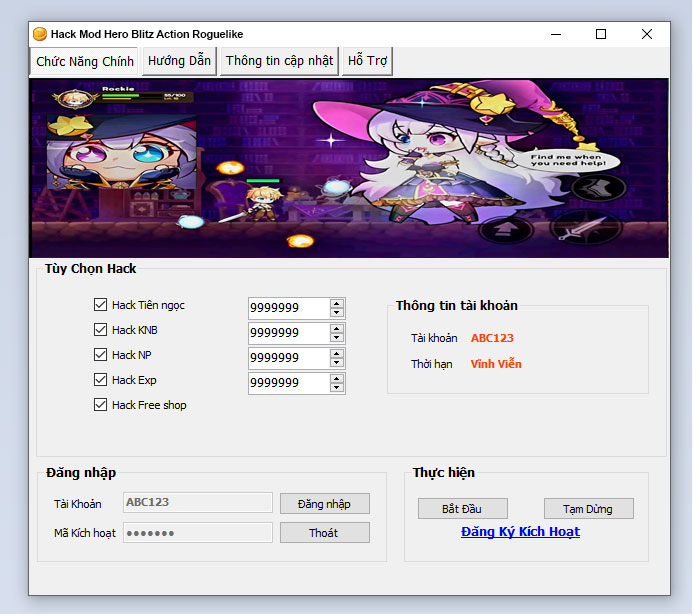Click the orange app icon in title bar
Image resolution: width=693 pixels, height=616 pixels.
coord(40,34)
